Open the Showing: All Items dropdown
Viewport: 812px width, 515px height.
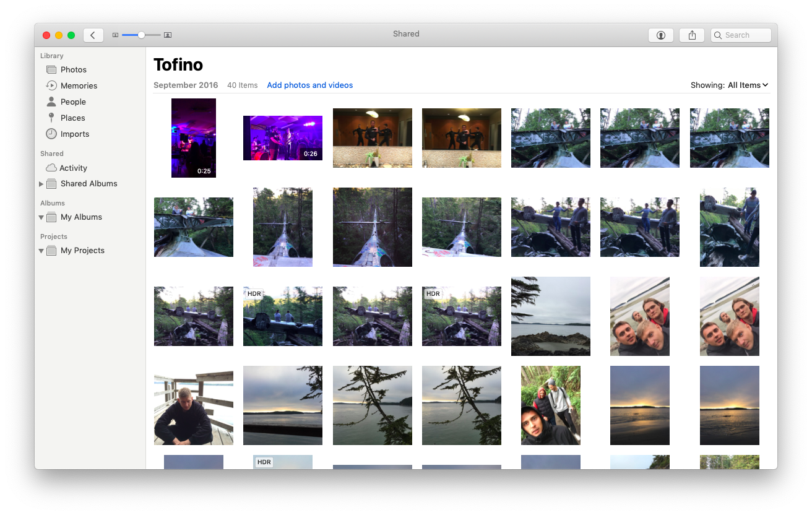pos(730,85)
